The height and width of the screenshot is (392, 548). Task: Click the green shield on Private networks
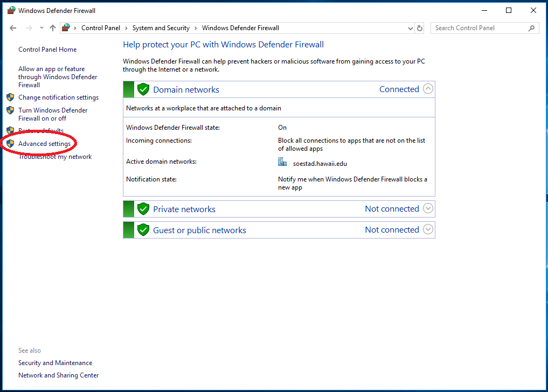[x=143, y=209]
